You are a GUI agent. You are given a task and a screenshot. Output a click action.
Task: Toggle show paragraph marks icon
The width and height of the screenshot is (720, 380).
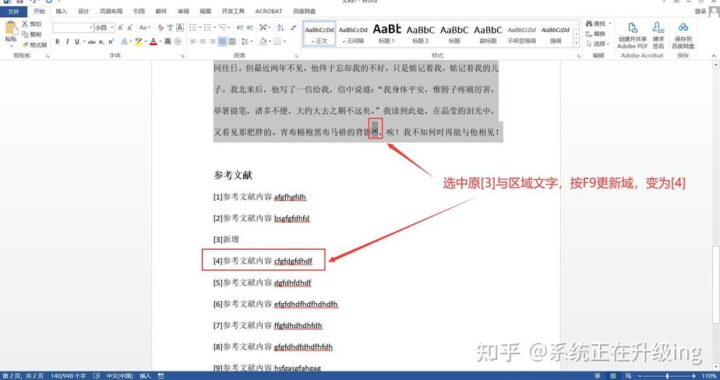293,28
